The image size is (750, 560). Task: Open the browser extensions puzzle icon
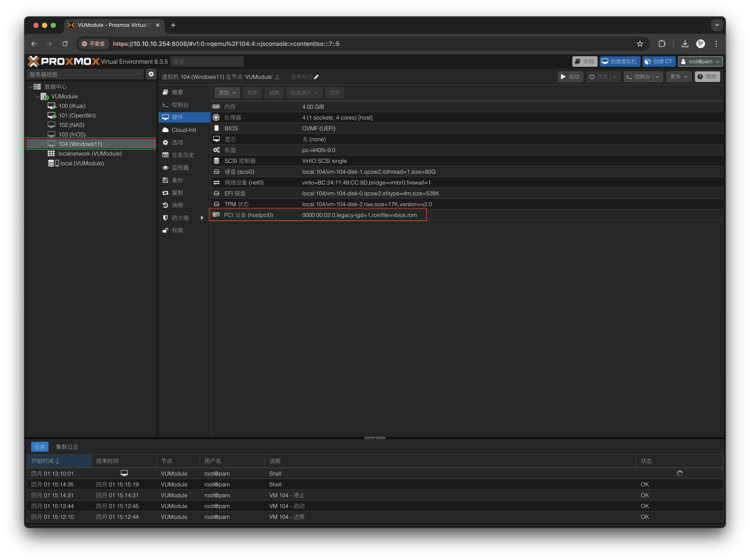661,44
